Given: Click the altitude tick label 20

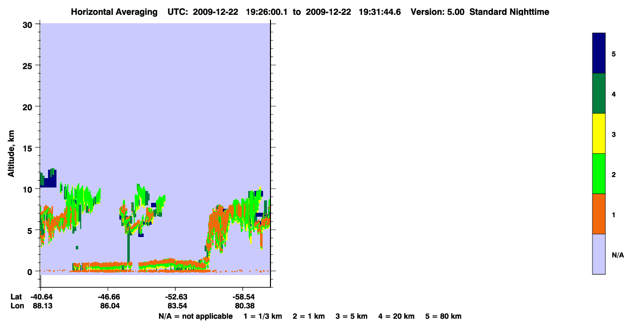Looking at the screenshot, I should (x=28, y=106).
